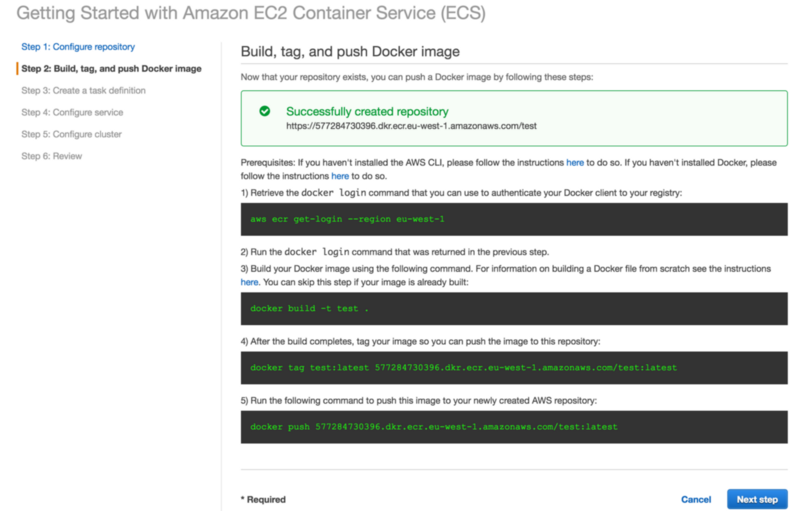
Task: Open AWS CLI installation instructions link
Action: 575,161
